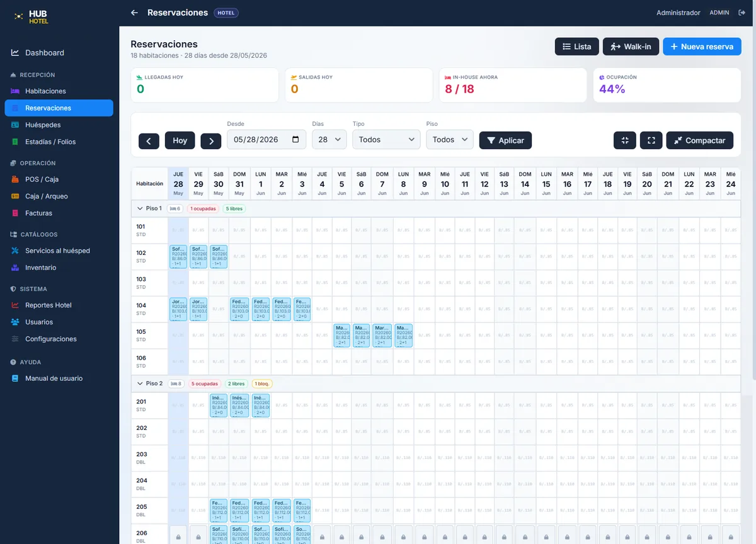Apply filters with the Aplicar button
This screenshot has width=756, height=544.
(505, 140)
